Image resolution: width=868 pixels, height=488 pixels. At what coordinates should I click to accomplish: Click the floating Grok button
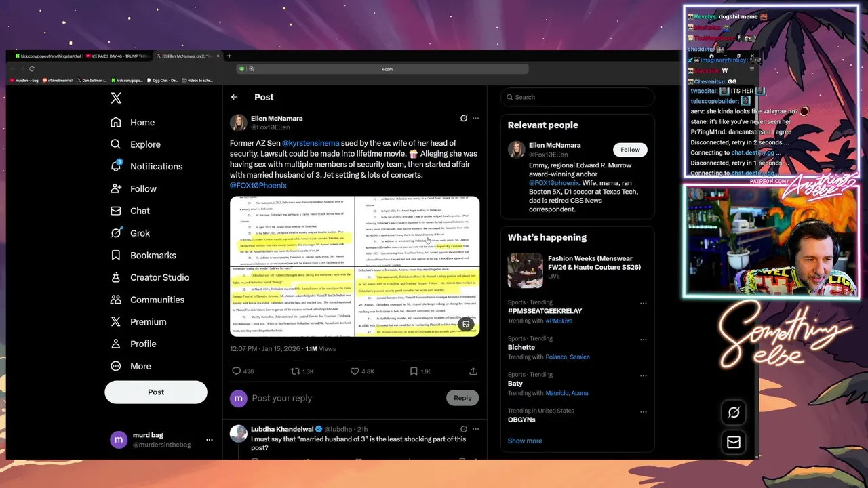click(733, 412)
